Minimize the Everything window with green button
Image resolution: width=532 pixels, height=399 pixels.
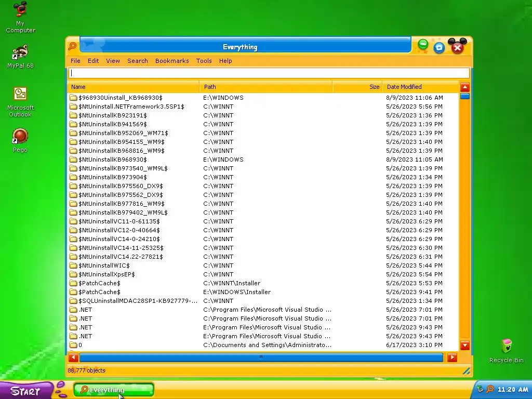(x=423, y=45)
